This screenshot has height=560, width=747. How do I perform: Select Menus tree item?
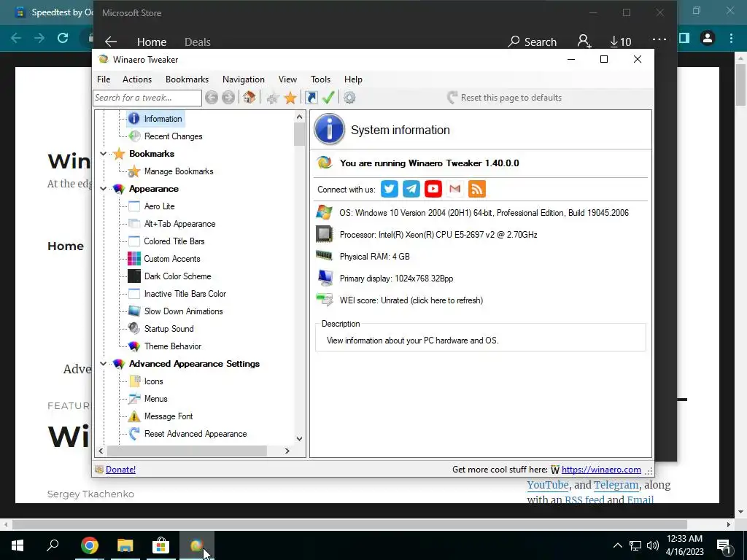point(156,399)
